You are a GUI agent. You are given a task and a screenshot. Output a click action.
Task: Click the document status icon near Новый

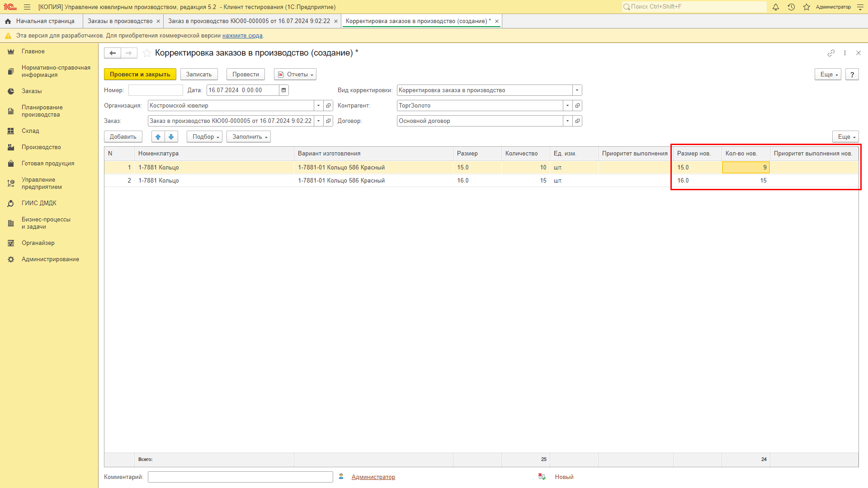click(x=542, y=477)
